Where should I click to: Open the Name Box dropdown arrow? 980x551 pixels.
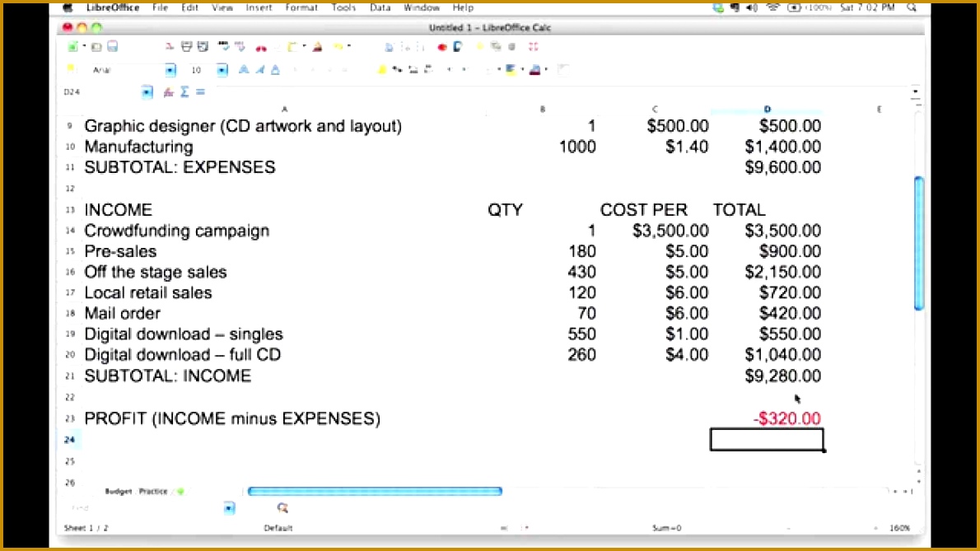pos(147,92)
